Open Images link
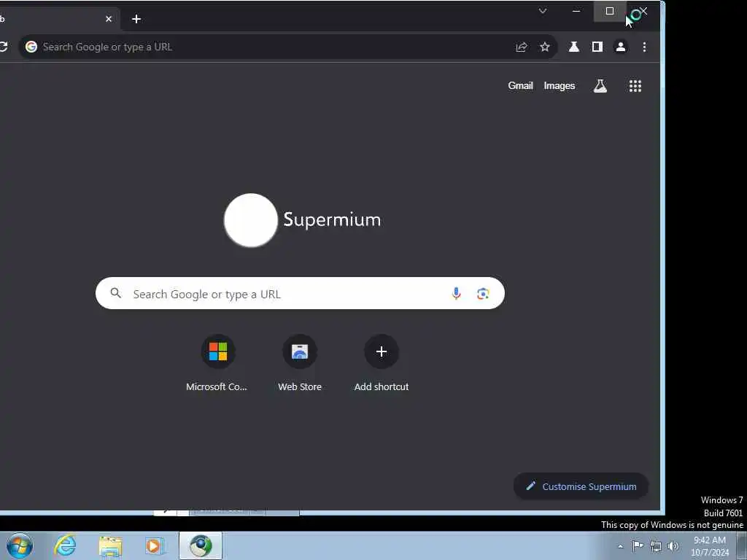The width and height of the screenshot is (747, 560). [x=560, y=86]
